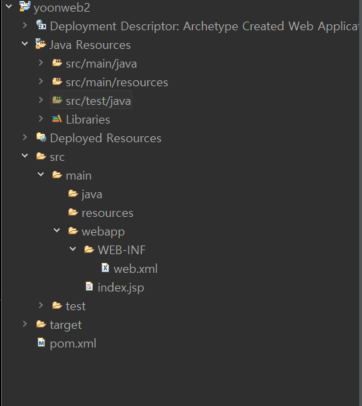Expand the Deployment Descriptor node

(x=25, y=25)
